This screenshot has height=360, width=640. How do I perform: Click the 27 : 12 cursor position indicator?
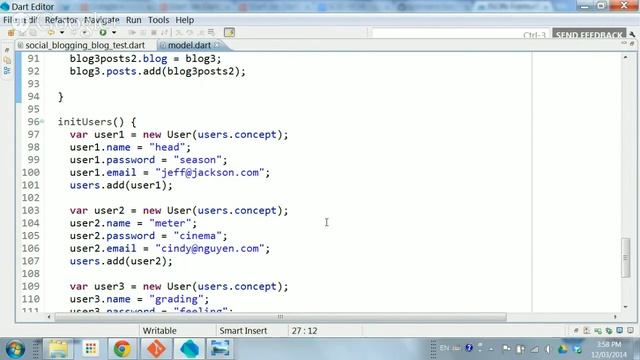(x=304, y=331)
